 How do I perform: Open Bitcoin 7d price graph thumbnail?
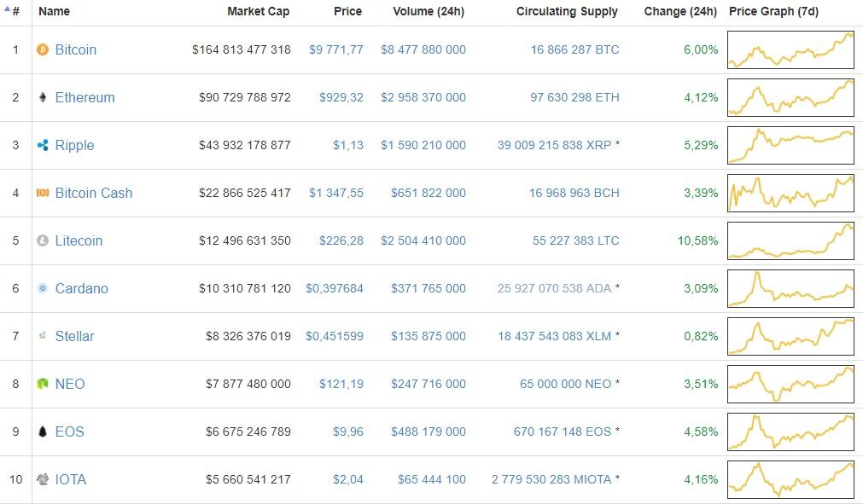[790, 49]
